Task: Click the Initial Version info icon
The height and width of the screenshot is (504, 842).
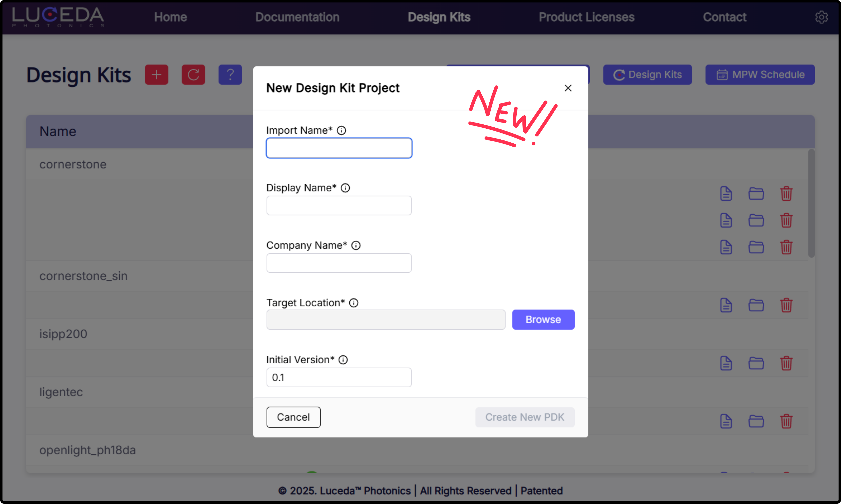Action: click(x=343, y=360)
